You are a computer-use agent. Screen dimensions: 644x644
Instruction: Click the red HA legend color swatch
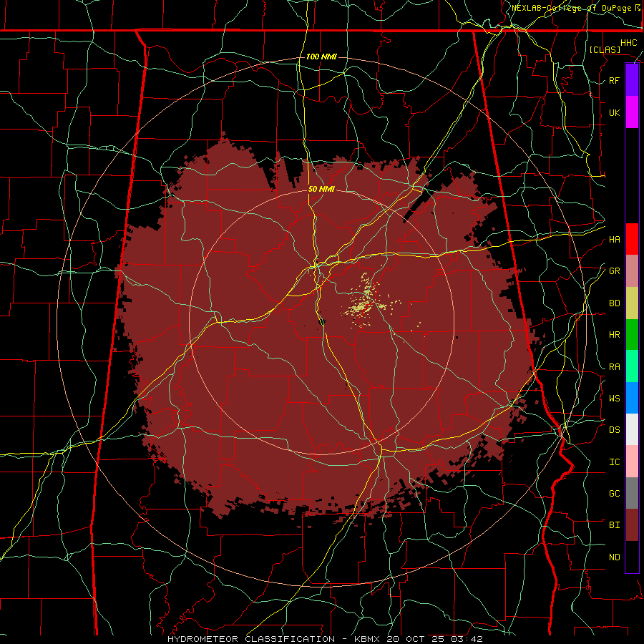tap(632, 239)
